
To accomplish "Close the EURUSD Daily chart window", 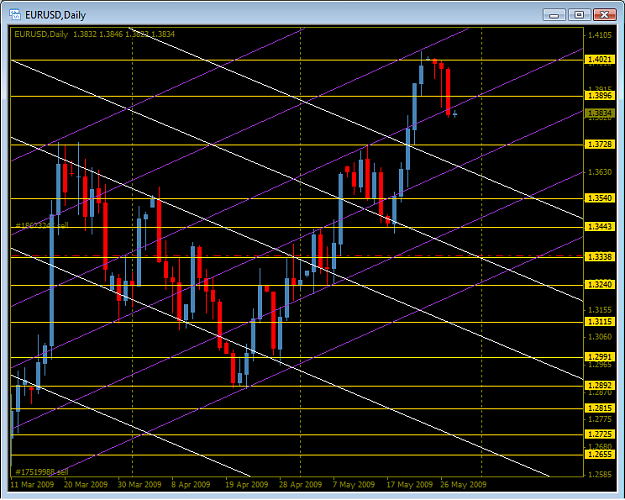I will click(604, 15).
